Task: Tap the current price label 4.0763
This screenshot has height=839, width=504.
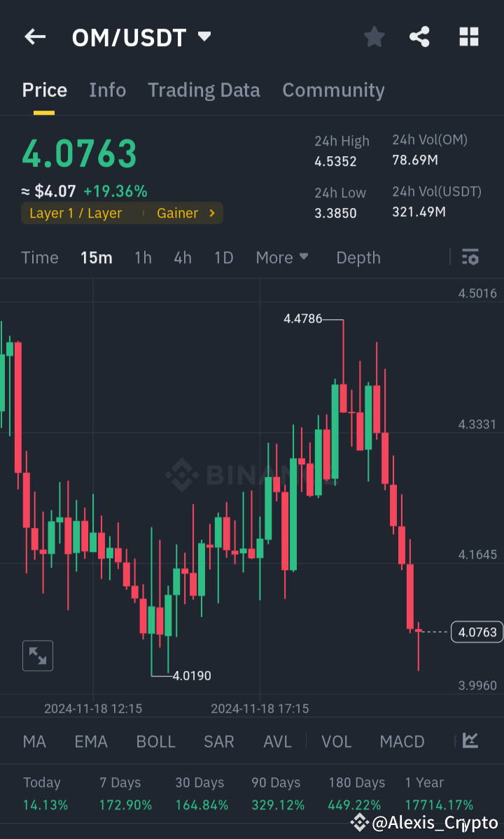Action: coord(477,632)
